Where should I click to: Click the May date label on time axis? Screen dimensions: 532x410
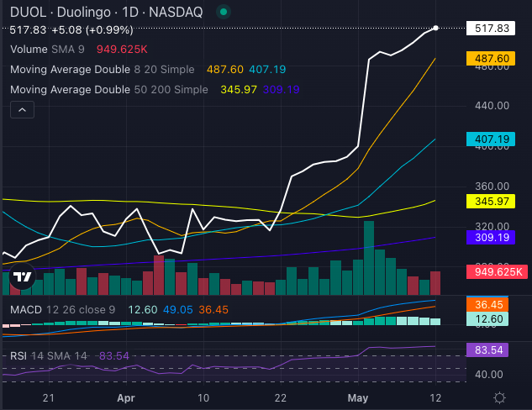358,397
